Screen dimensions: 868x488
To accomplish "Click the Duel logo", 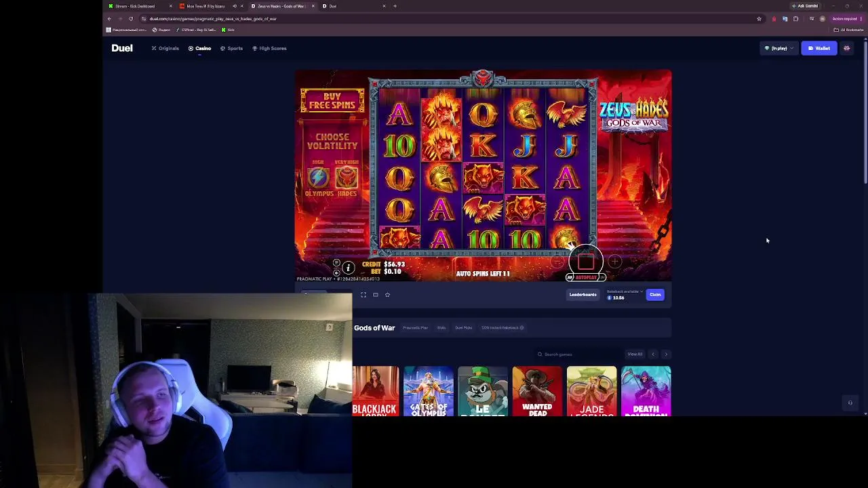I will [x=122, y=48].
